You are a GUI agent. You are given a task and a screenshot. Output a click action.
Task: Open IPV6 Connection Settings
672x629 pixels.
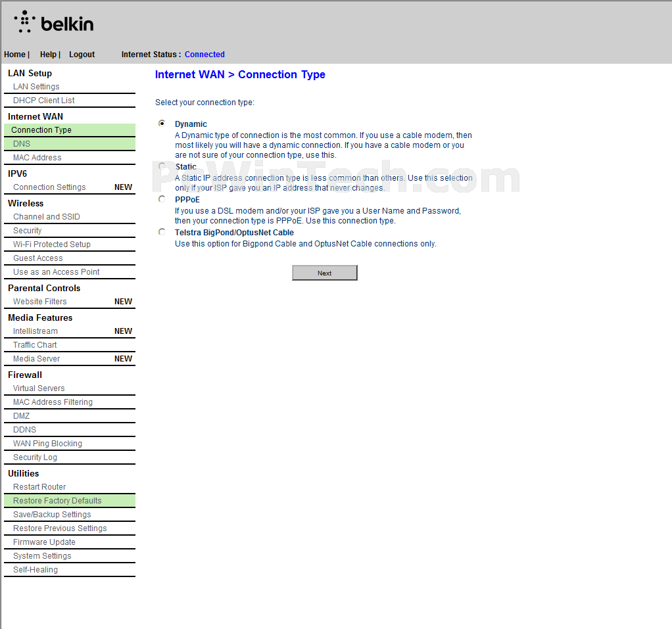(49, 187)
